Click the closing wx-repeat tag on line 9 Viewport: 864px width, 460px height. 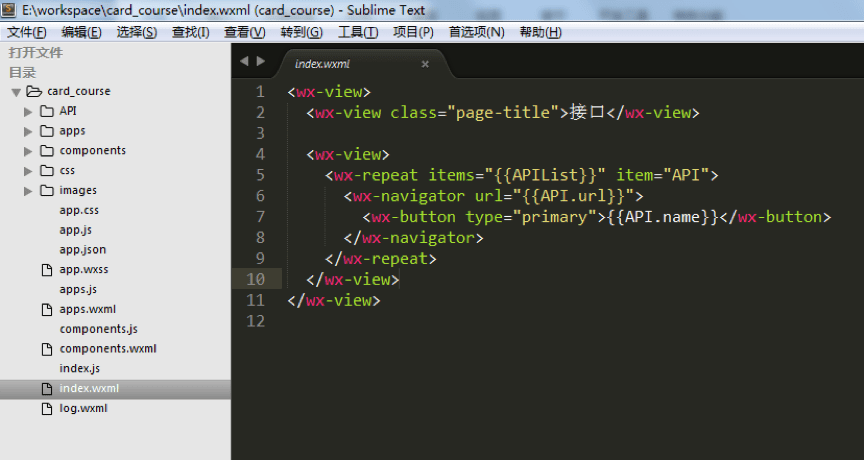[x=381, y=259]
